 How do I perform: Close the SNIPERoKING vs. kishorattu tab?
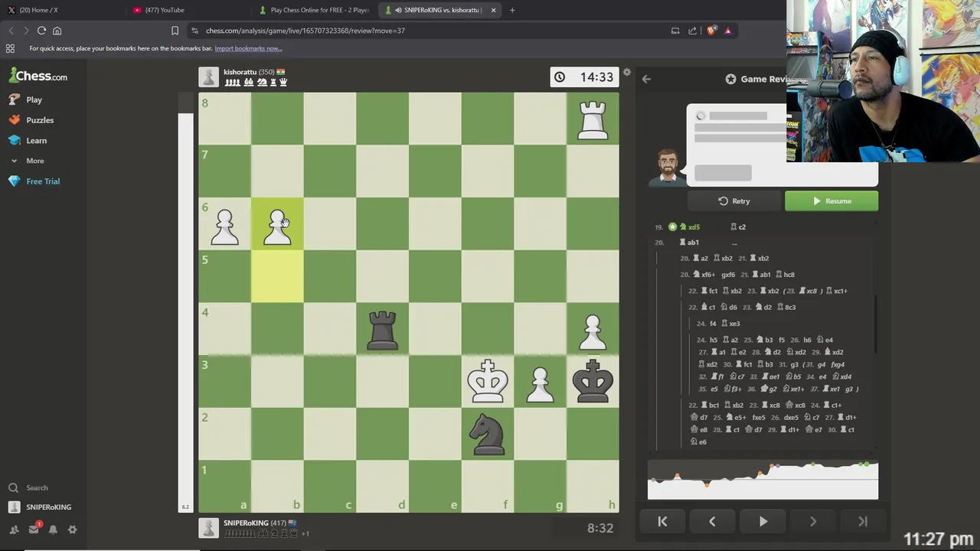click(493, 10)
